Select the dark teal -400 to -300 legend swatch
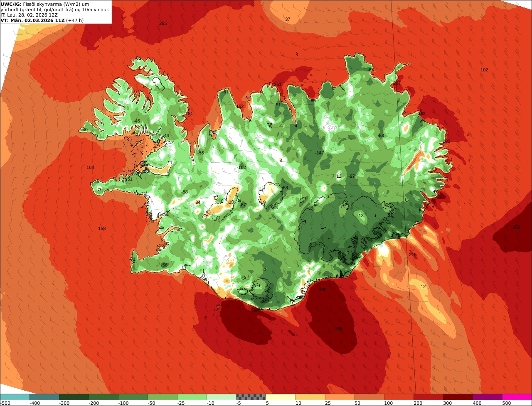Image resolution: width=532 pixels, height=406 pixels. [44, 397]
